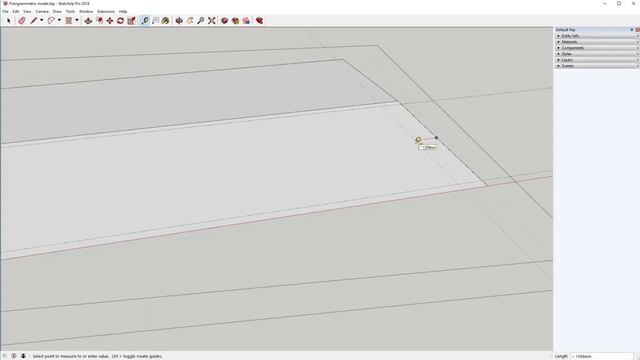The height and width of the screenshot is (360, 640).
Task: Close the Components panel
Action: (x=637, y=48)
